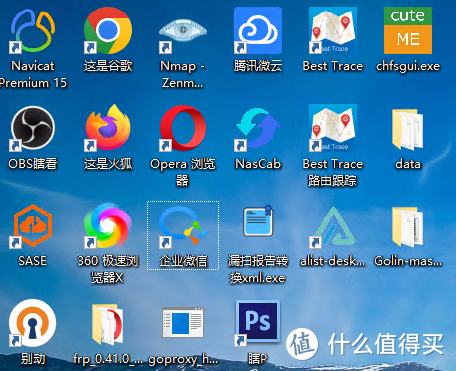The width and height of the screenshot is (456, 371).
Task: Open the Photoshop shortcut labeled 瞎P
Action: tap(258, 322)
